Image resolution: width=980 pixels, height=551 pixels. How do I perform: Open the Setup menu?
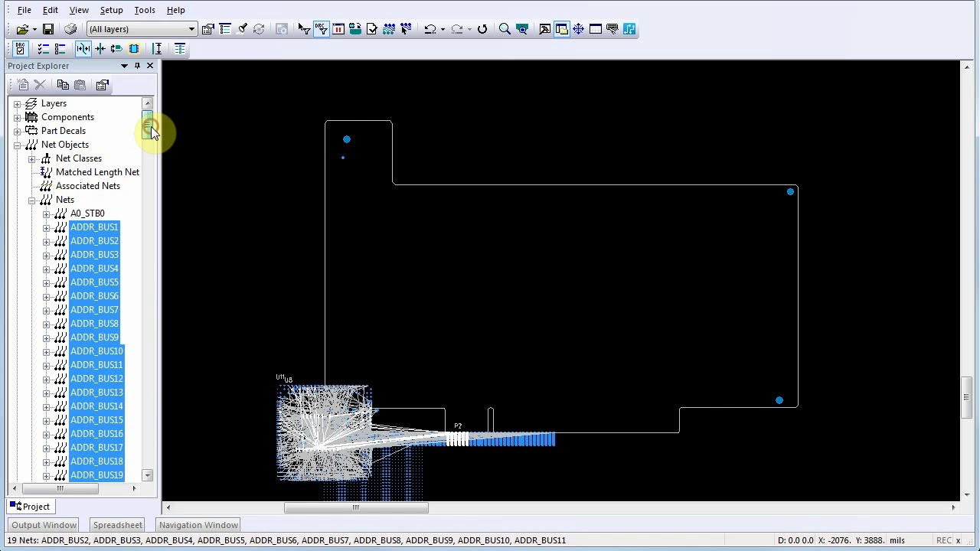tap(111, 10)
